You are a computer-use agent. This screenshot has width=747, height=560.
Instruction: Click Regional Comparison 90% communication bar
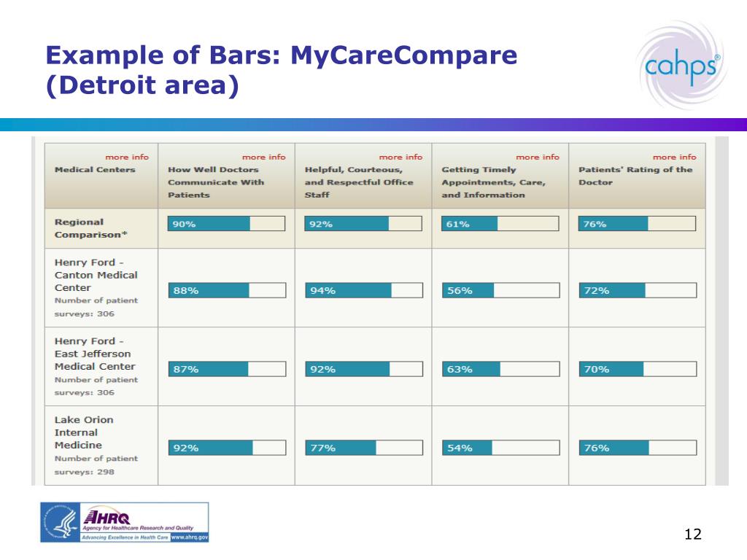click(226, 224)
